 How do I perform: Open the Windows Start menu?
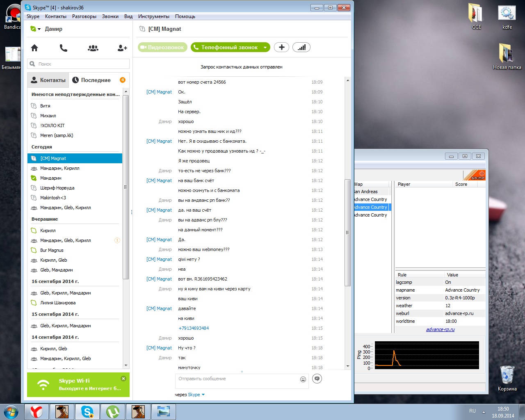(x=11, y=411)
